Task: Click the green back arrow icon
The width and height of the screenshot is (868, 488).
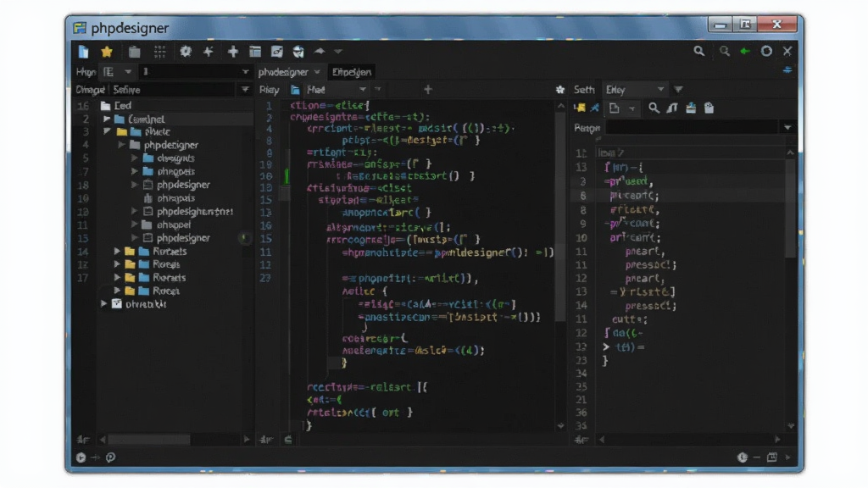Action: click(x=745, y=51)
